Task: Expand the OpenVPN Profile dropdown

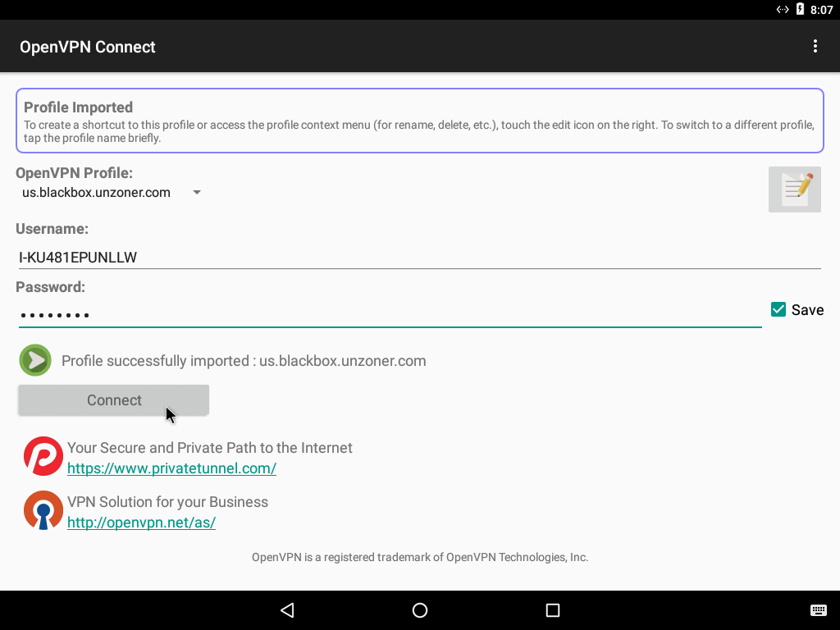Action: (x=112, y=192)
